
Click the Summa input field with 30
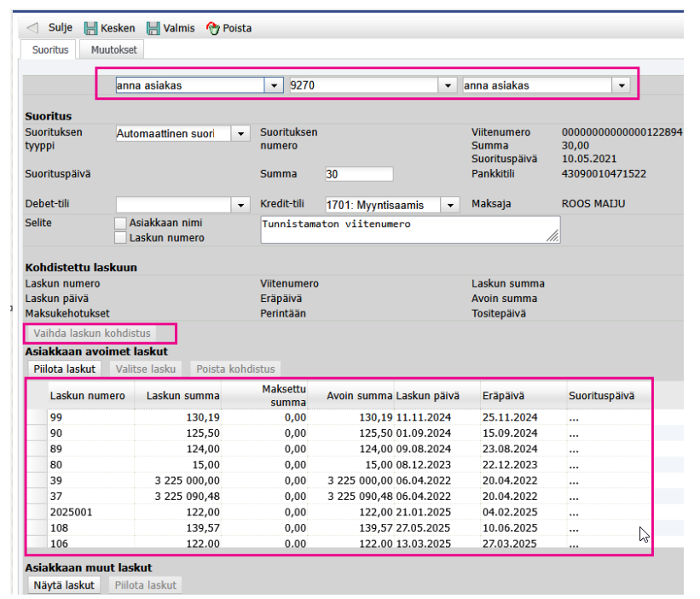[359, 174]
